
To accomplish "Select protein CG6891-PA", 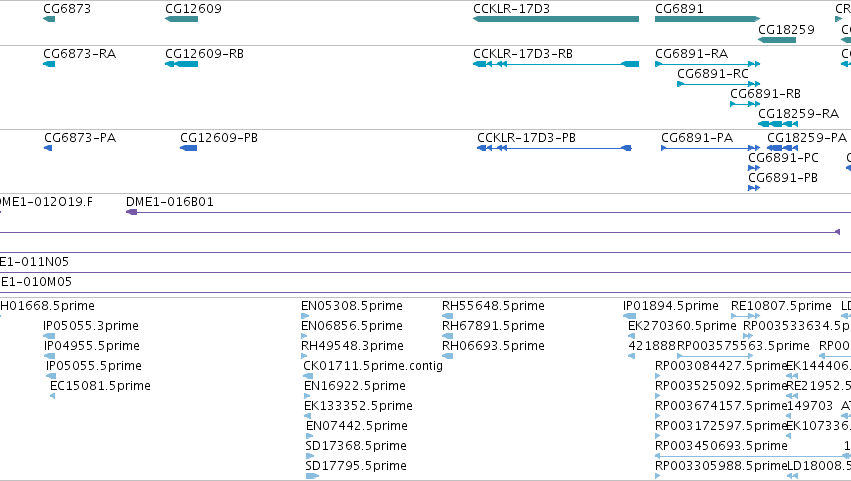I will click(710, 148).
